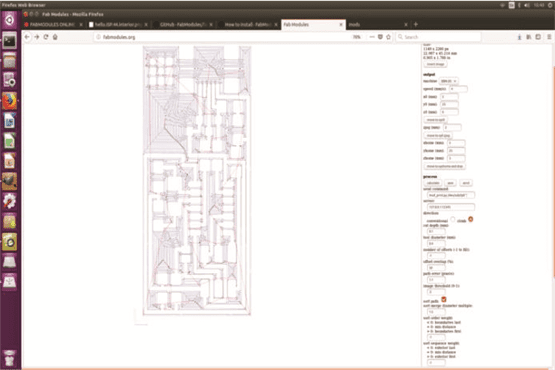Switch to How to install FabModules tab
Image resolution: width=555 pixels, height=370 pixels.
coord(248,24)
